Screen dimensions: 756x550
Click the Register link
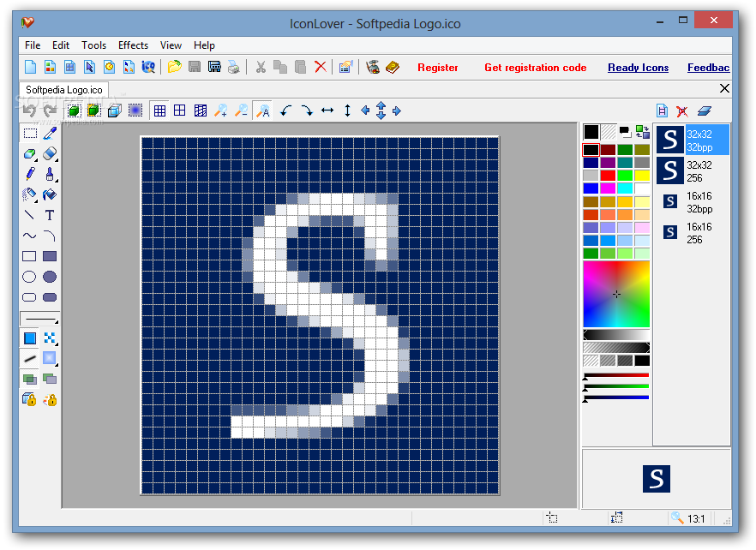tap(438, 68)
